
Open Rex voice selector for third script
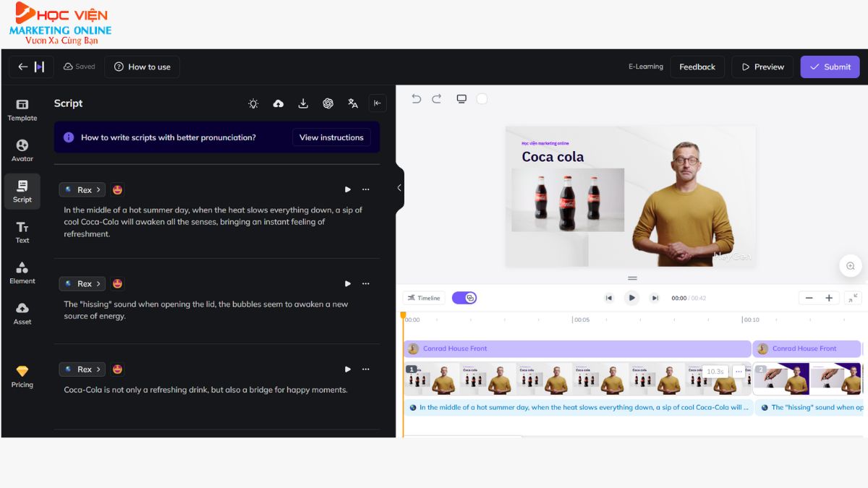coord(82,369)
